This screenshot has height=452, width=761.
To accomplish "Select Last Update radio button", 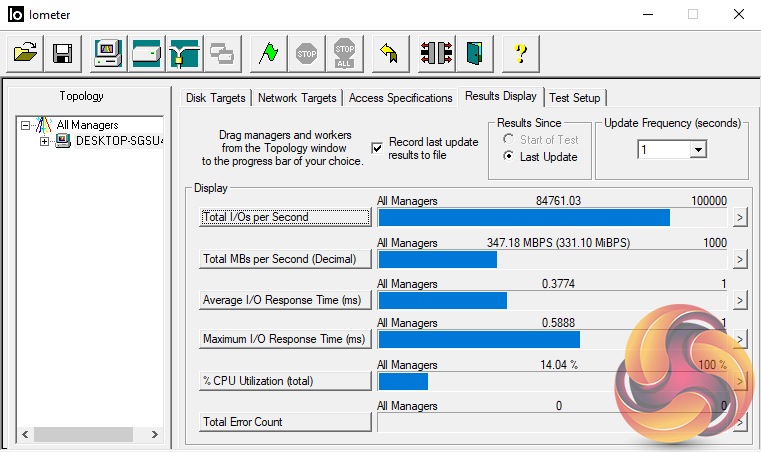I will (x=508, y=156).
